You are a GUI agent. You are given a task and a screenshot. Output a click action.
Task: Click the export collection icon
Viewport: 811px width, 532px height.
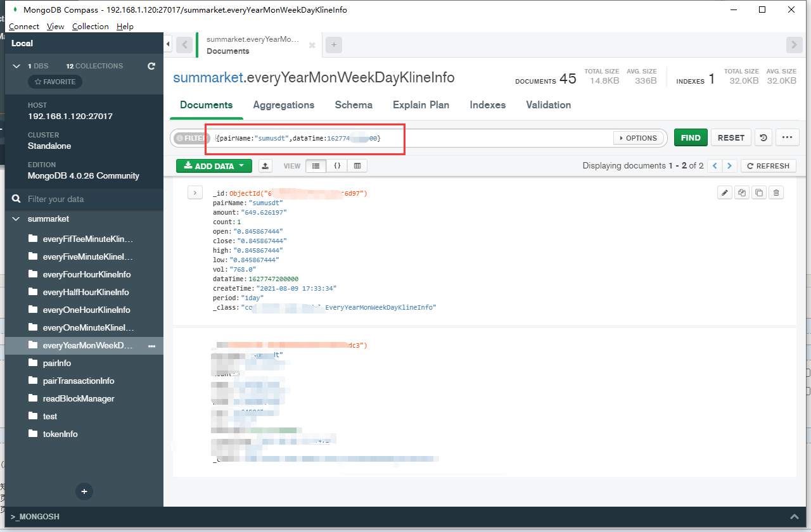coord(266,166)
